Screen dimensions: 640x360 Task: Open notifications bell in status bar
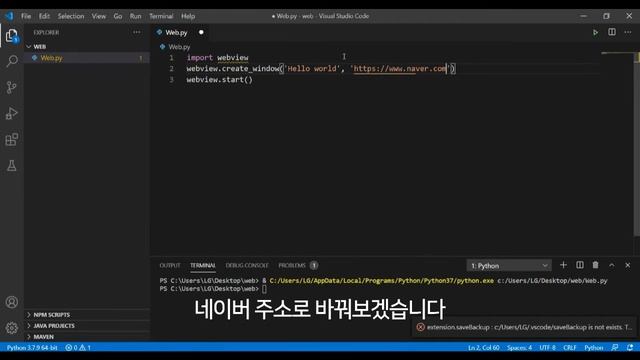pyautogui.click(x=630, y=347)
